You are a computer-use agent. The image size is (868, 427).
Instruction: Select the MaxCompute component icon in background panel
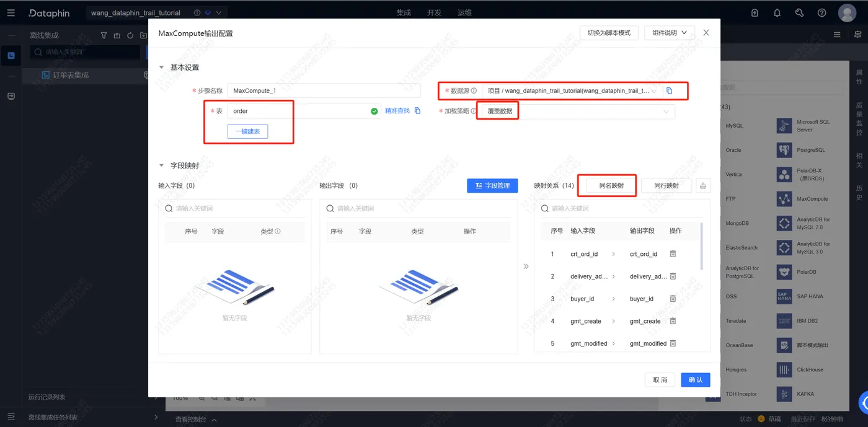point(784,199)
